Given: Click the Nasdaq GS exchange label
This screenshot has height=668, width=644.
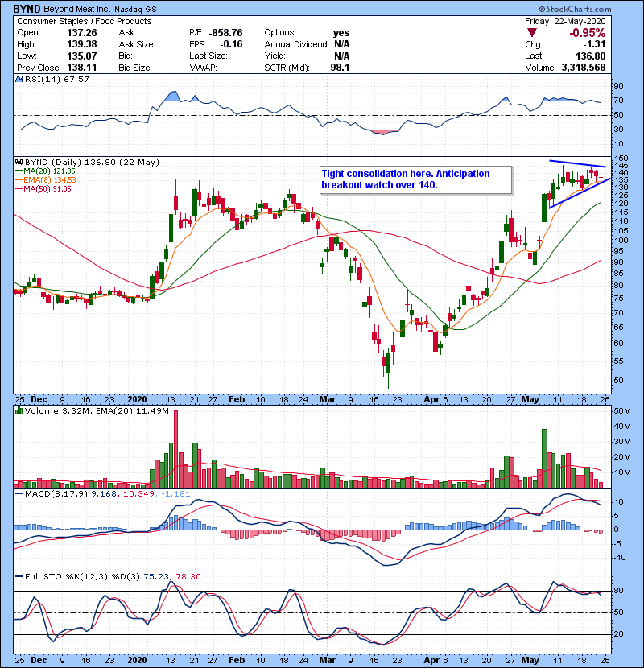Looking at the screenshot, I should (x=135, y=9).
